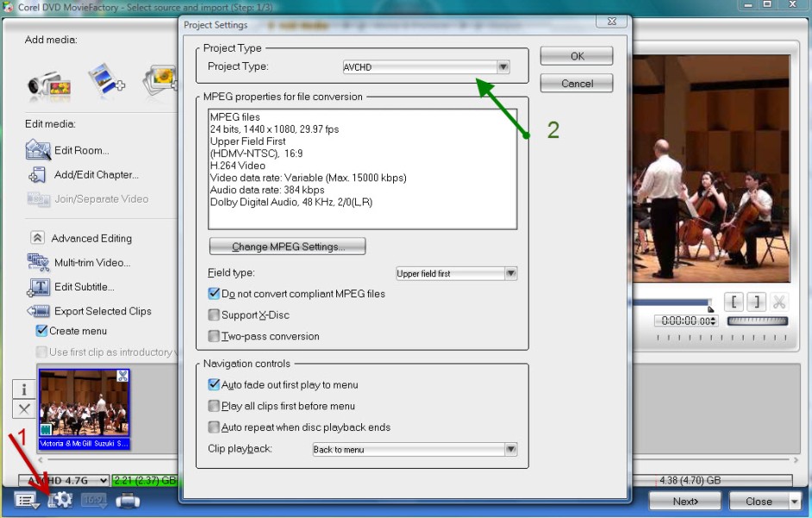Add slideshow photos icon
This screenshot has height=518, width=812.
point(160,80)
